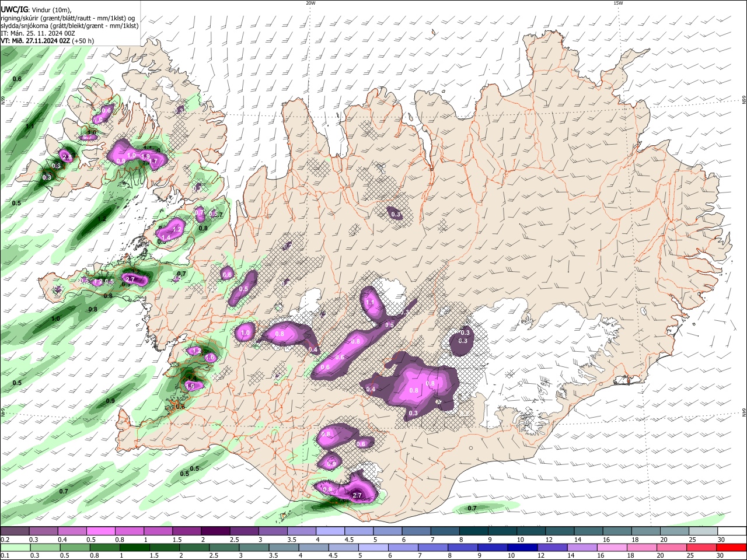This screenshot has height=560, width=747.
Task: Select the pale green 0.1 swatch in the rain legend
Action: coord(15,547)
